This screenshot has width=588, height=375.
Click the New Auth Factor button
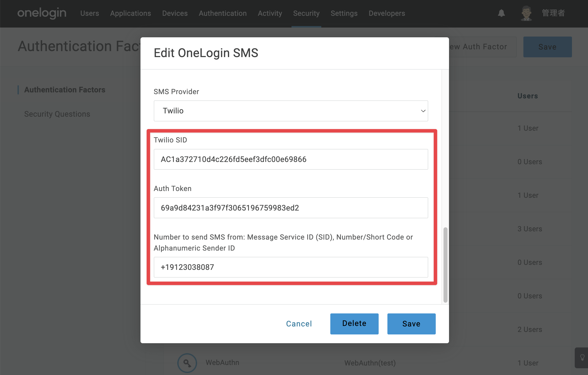coord(482,47)
